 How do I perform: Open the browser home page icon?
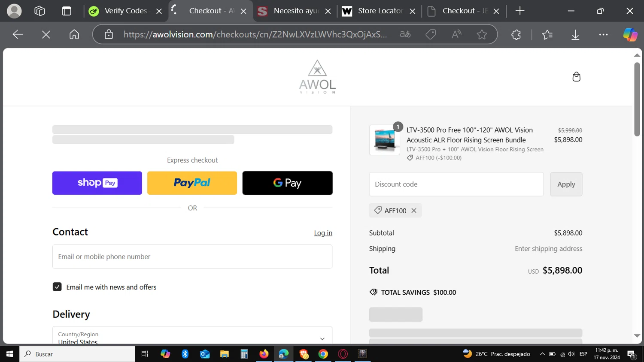(x=74, y=34)
